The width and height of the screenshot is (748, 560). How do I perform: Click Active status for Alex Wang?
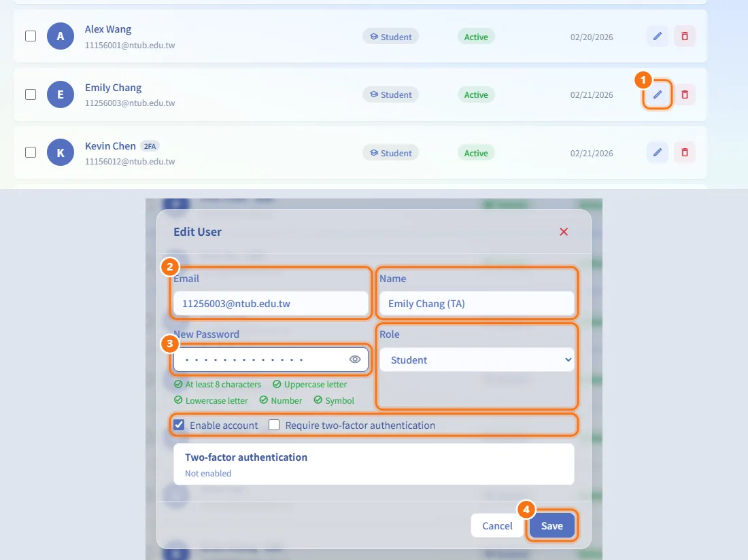coord(476,37)
